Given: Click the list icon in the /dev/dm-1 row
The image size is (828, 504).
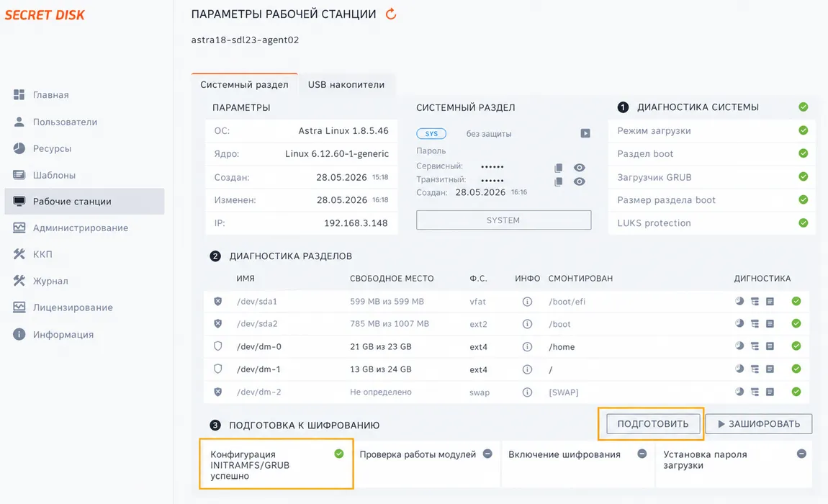Looking at the screenshot, I should click(x=755, y=369).
